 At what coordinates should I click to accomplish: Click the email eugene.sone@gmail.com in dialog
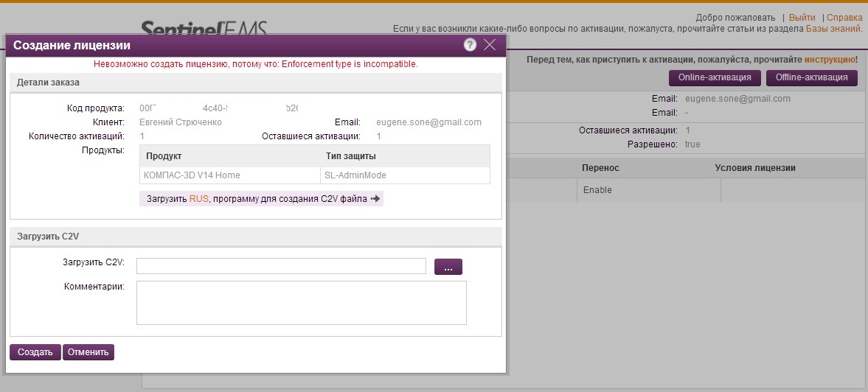point(428,122)
